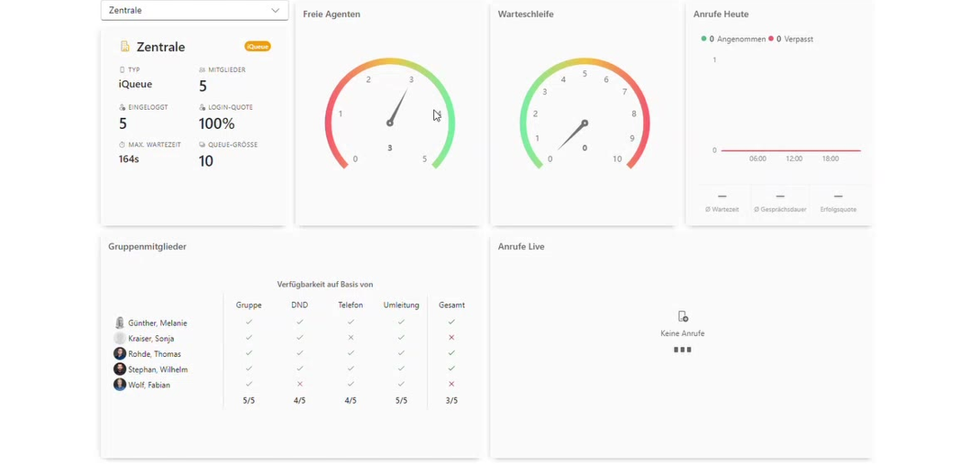Click the X in Kraiser's Telefon column
The image size is (980, 464).
350,338
